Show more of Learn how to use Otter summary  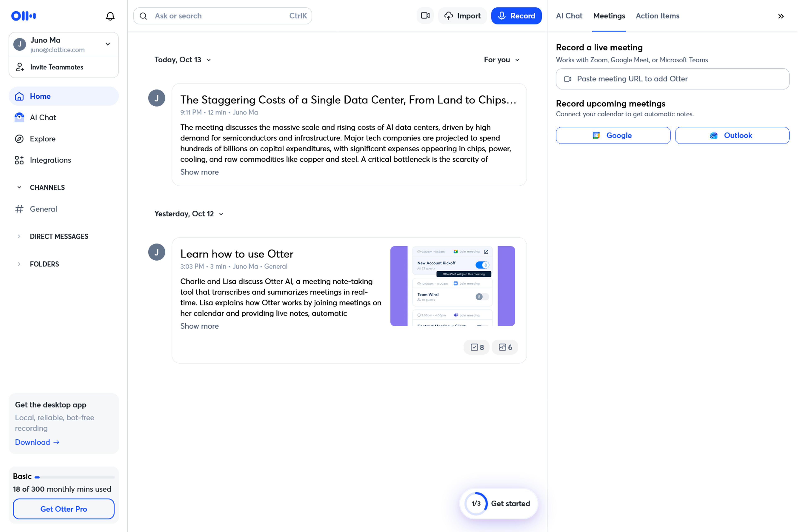pyautogui.click(x=199, y=326)
